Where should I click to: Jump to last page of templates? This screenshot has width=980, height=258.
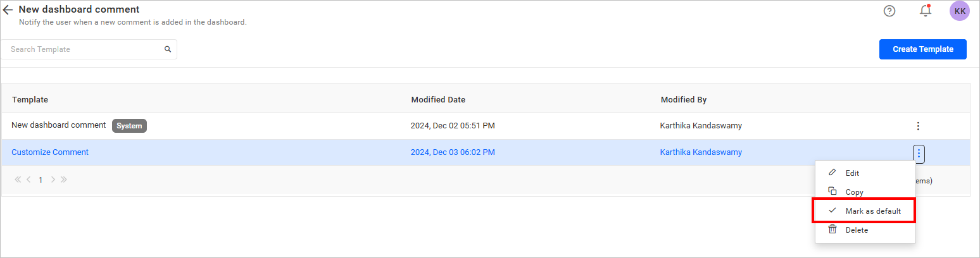click(64, 180)
